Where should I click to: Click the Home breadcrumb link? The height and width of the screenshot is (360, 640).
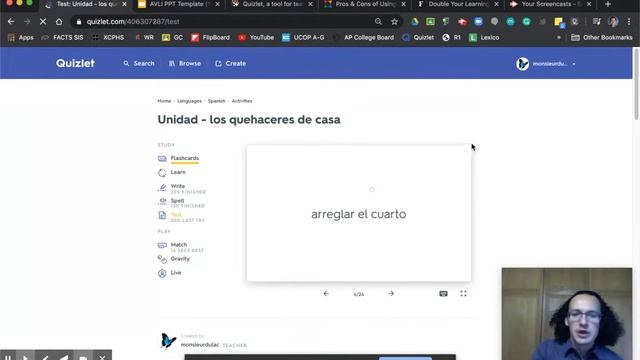tap(164, 101)
